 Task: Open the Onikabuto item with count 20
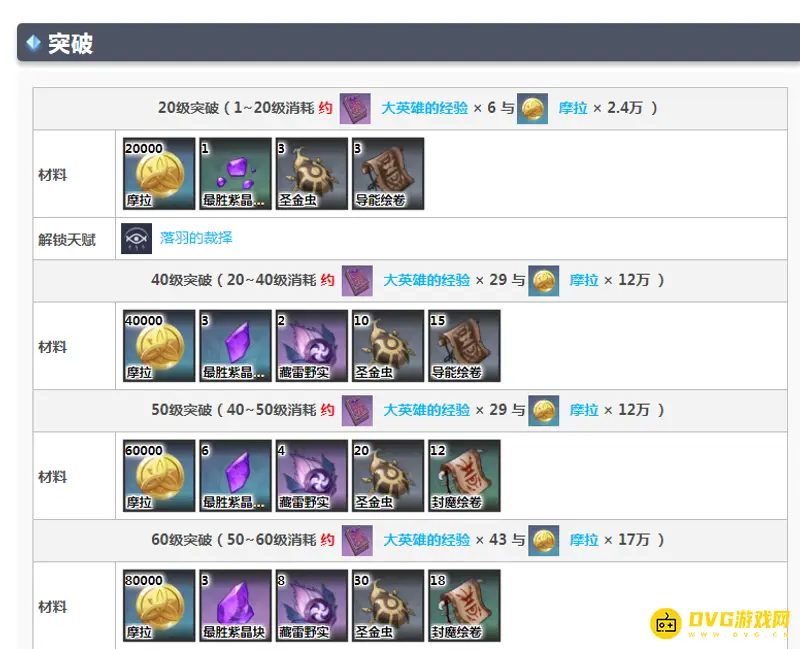[388, 476]
